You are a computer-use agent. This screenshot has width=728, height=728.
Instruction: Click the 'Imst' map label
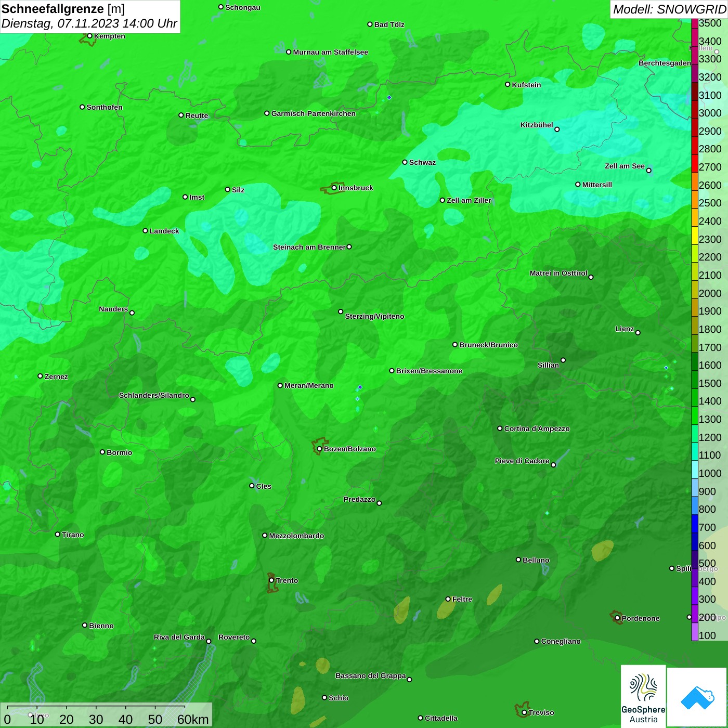point(197,197)
